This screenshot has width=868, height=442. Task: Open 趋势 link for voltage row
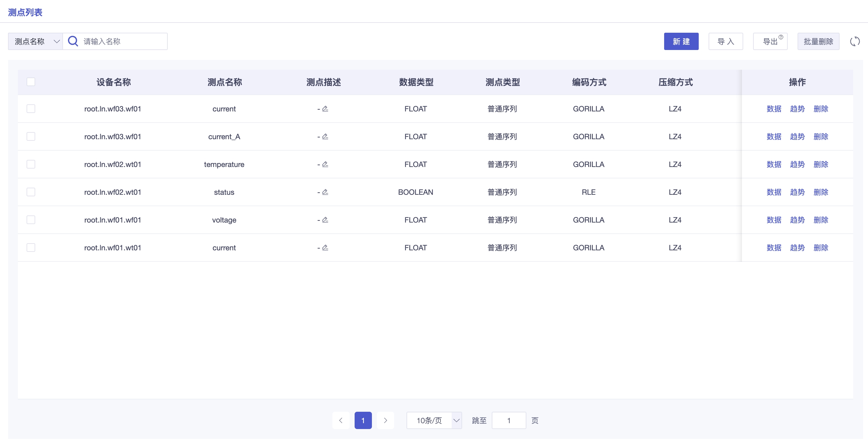coord(797,220)
